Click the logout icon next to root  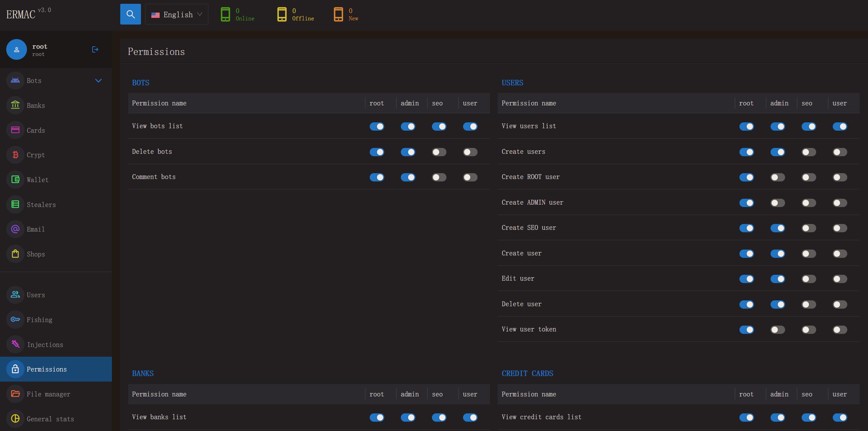click(x=95, y=49)
